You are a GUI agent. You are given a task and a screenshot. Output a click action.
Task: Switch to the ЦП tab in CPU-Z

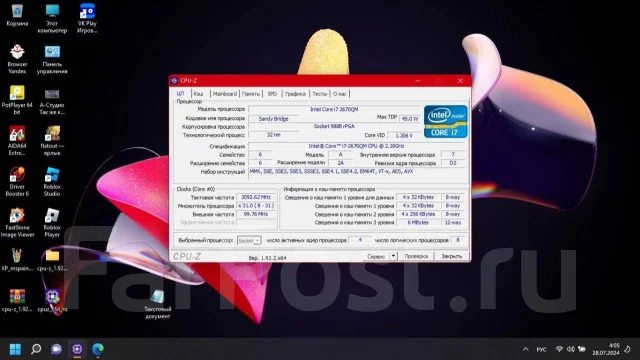tap(180, 94)
